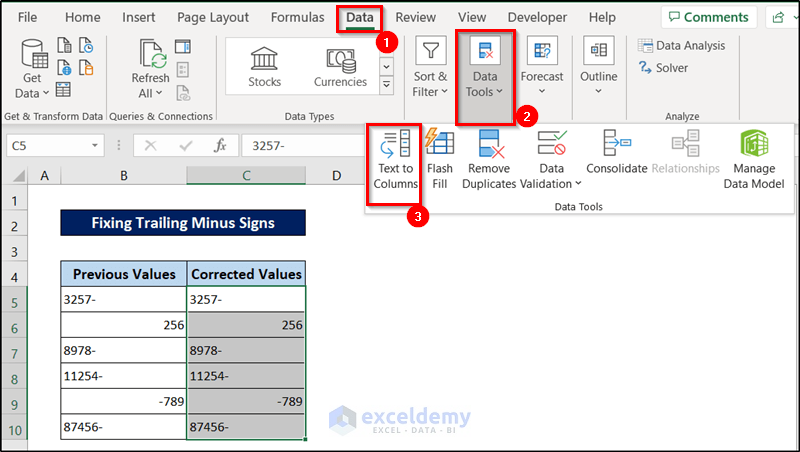
Task: Click the From Web globe icon
Action: click(64, 67)
